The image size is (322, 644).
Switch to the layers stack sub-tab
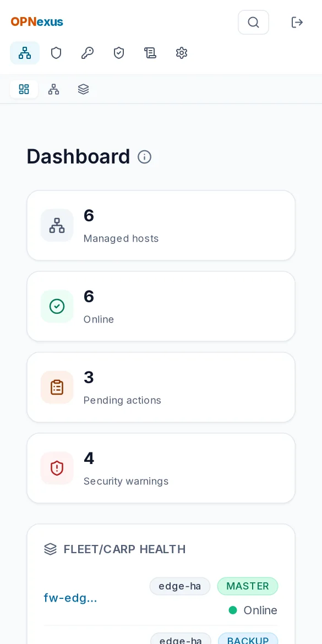click(x=83, y=89)
